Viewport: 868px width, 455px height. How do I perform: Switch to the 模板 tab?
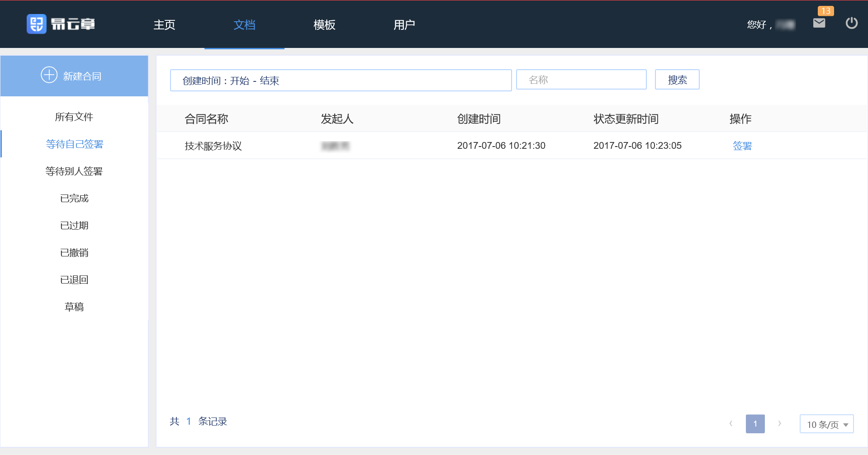click(324, 25)
